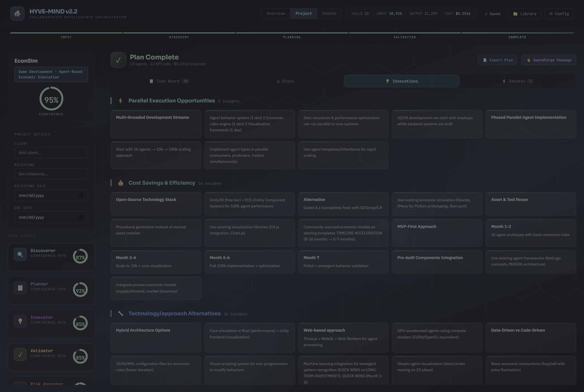Click the Validator checkmark icon

coord(20,354)
